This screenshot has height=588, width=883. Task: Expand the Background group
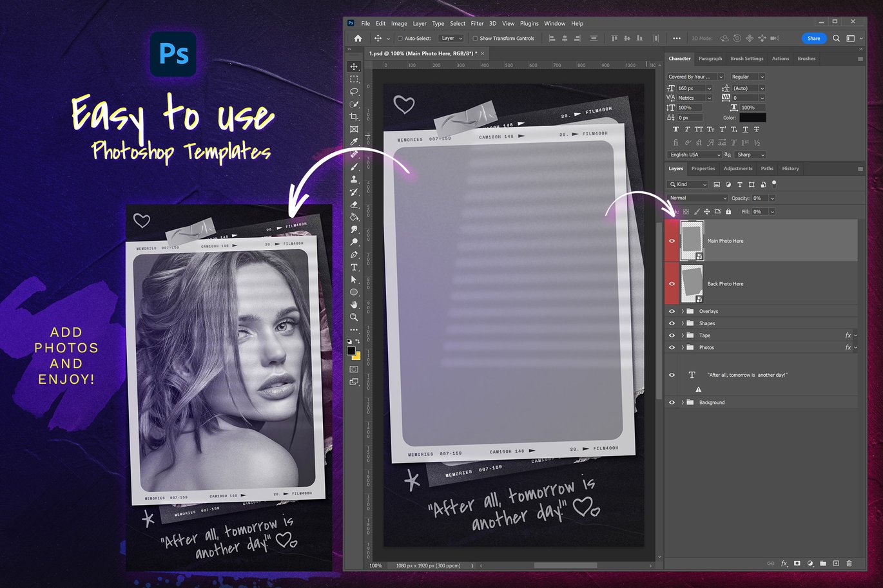click(x=683, y=403)
